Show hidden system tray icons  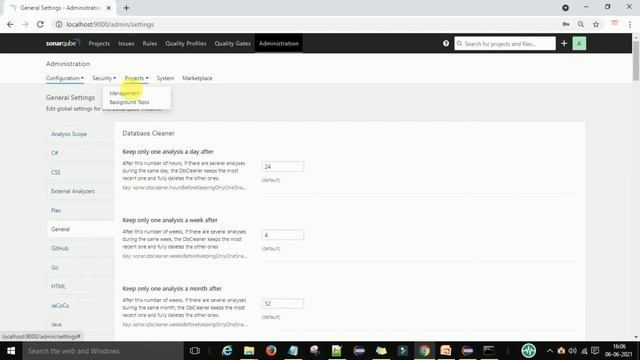550,351
